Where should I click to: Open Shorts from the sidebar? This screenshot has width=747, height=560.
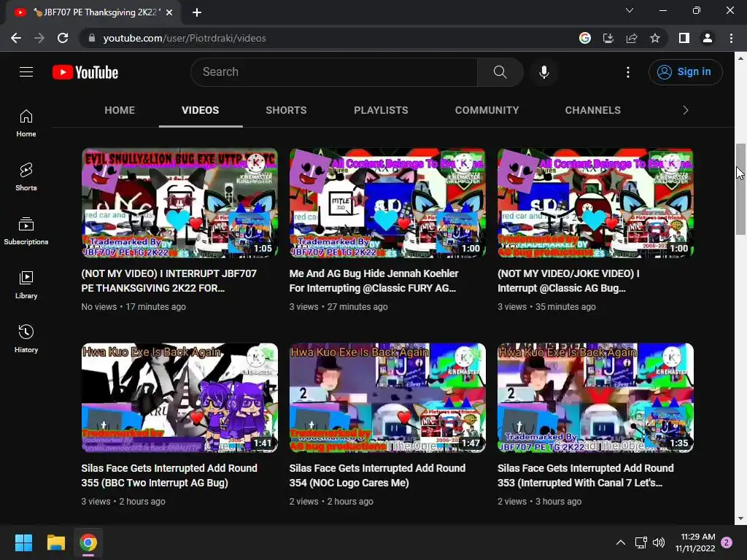pyautogui.click(x=26, y=177)
